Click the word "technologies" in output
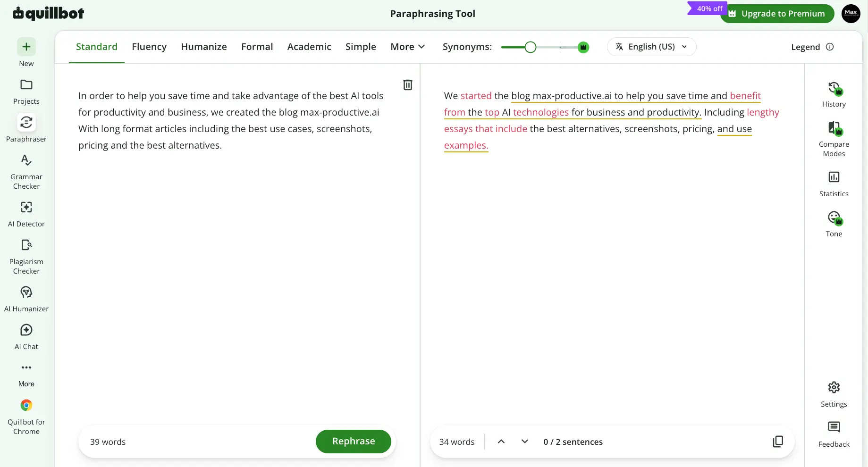The image size is (868, 467). (x=541, y=112)
